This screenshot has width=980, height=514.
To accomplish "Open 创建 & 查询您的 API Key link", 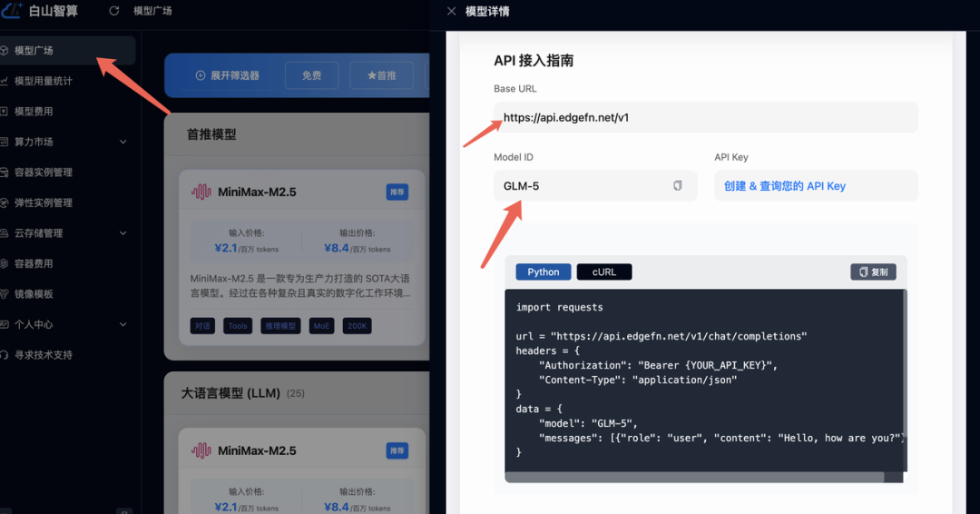I will coord(784,186).
